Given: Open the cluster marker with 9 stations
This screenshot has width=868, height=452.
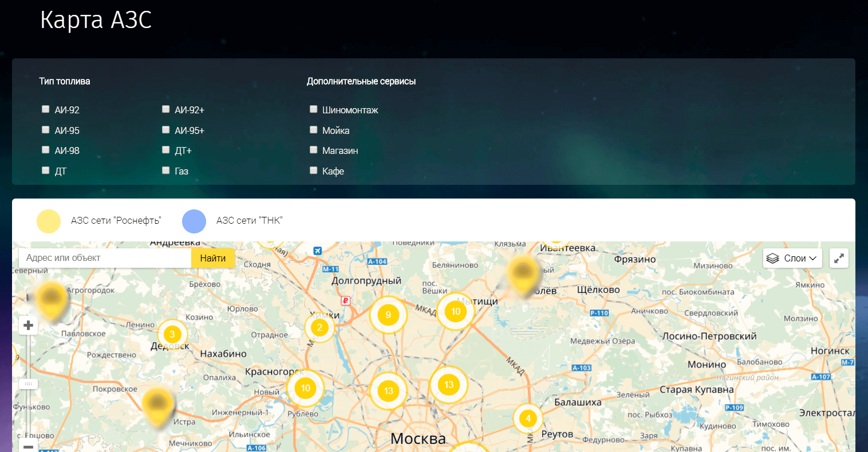Looking at the screenshot, I should [388, 315].
